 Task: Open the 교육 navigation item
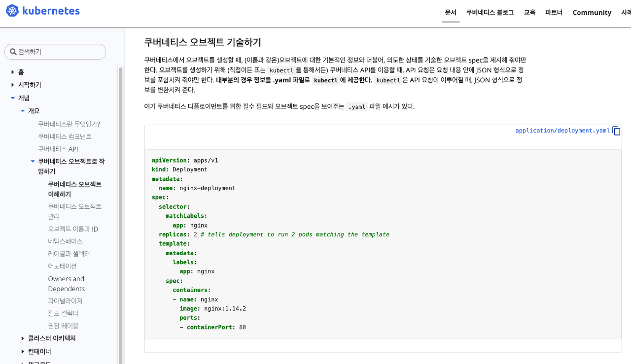(529, 12)
